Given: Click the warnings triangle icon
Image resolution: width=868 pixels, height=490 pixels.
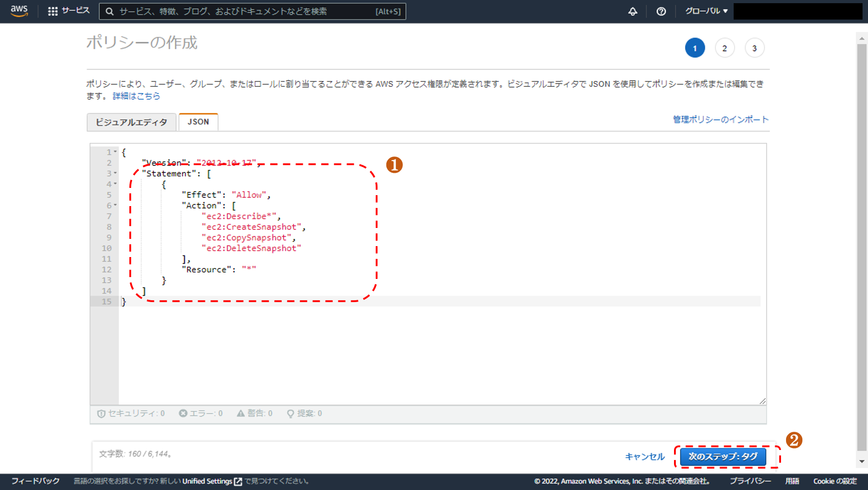Looking at the screenshot, I should pyautogui.click(x=240, y=413).
